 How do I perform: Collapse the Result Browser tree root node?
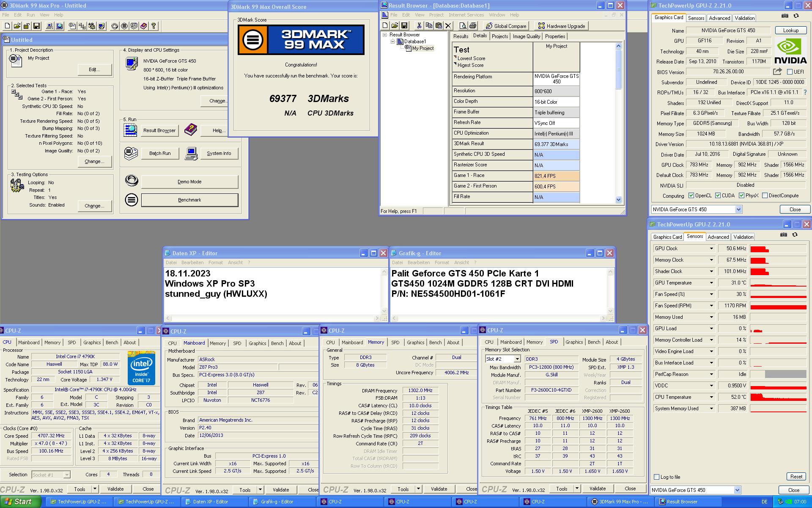pos(385,35)
